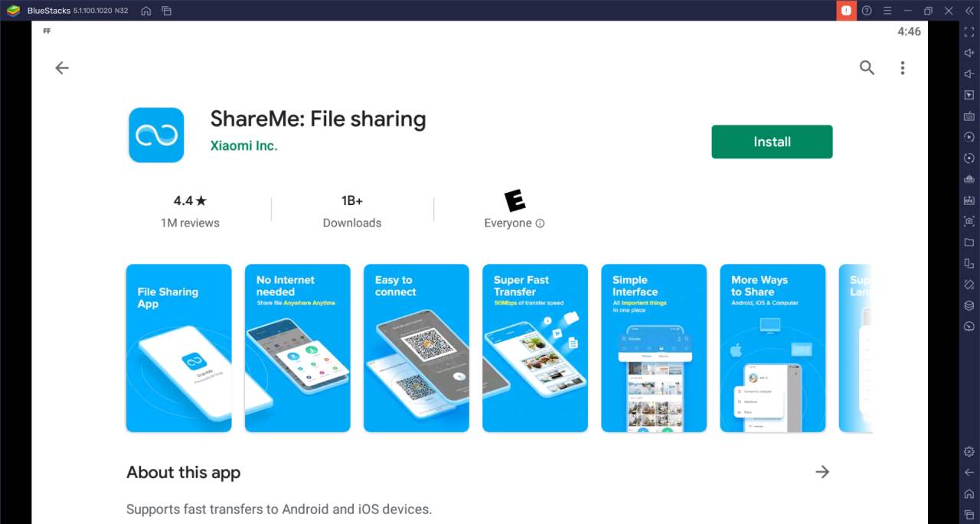
Task: Install the ShareMe app
Action: (772, 142)
